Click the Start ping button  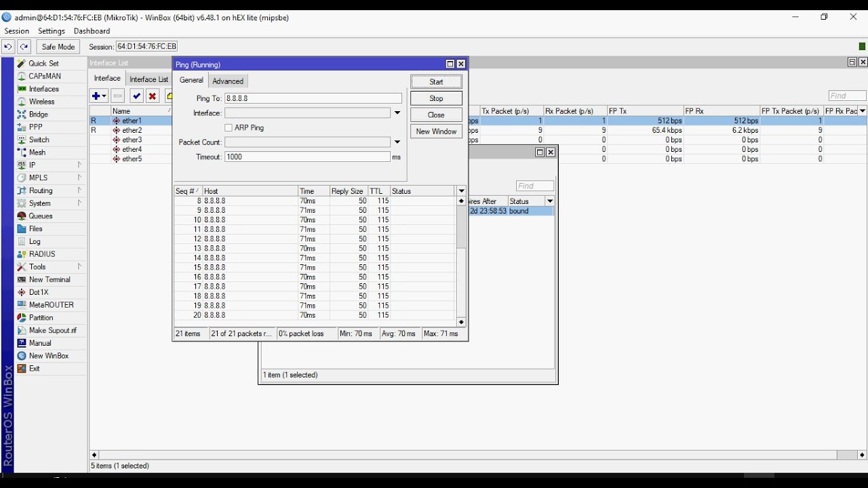tap(436, 81)
